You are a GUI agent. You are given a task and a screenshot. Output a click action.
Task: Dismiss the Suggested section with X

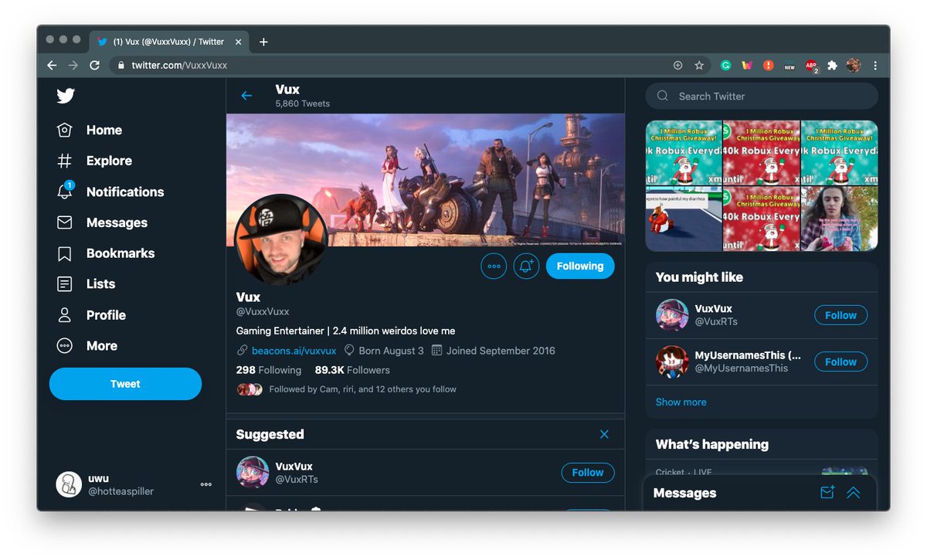604,434
